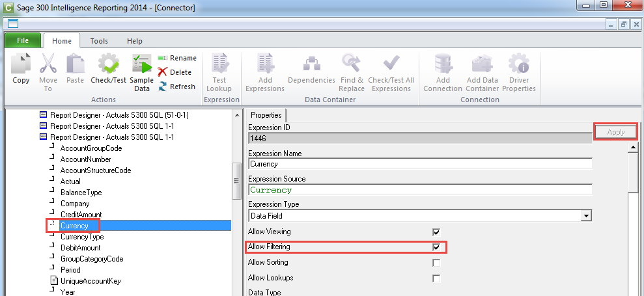644x296 pixels.
Task: Select the CurrencyType tree item
Action: click(82, 237)
